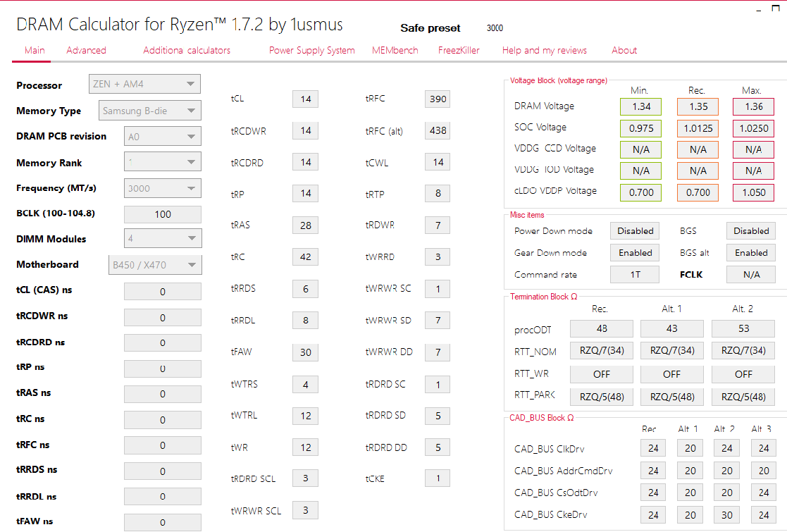Click the RTT_PARK Alt. 2 value RZQ/5(48)

(743, 397)
